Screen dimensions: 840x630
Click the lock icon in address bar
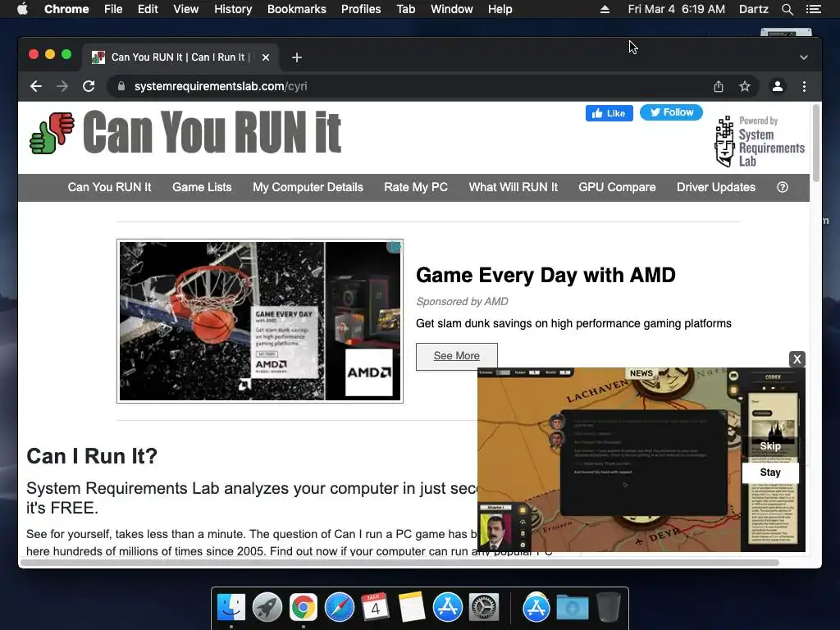click(x=121, y=86)
